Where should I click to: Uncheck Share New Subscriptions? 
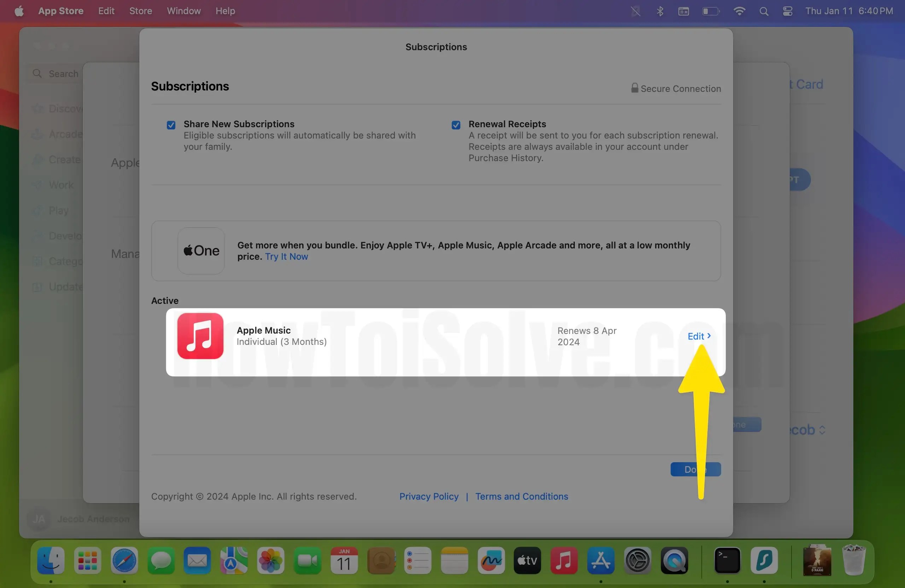click(x=171, y=125)
